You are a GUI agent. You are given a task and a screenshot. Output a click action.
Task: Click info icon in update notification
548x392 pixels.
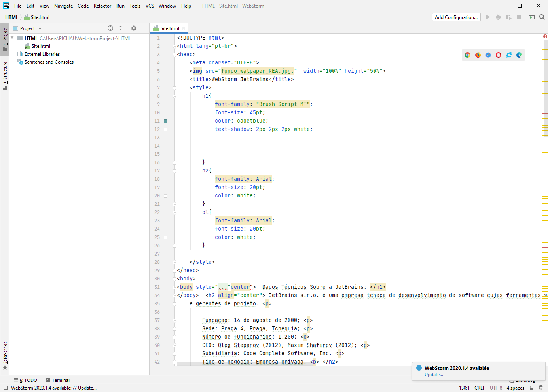(x=419, y=368)
